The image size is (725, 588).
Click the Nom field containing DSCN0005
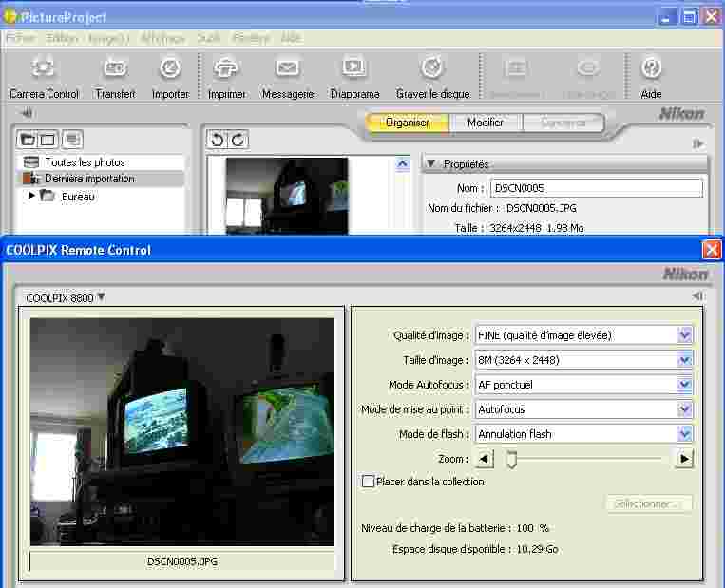597,188
